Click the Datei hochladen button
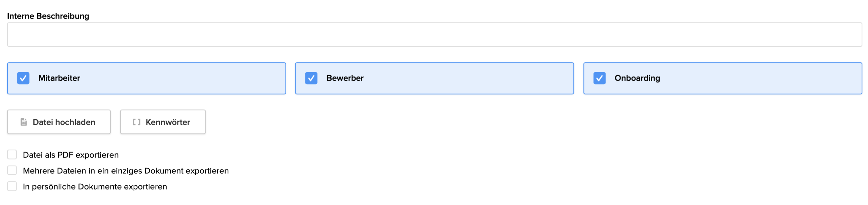868x205 pixels. pos(59,122)
